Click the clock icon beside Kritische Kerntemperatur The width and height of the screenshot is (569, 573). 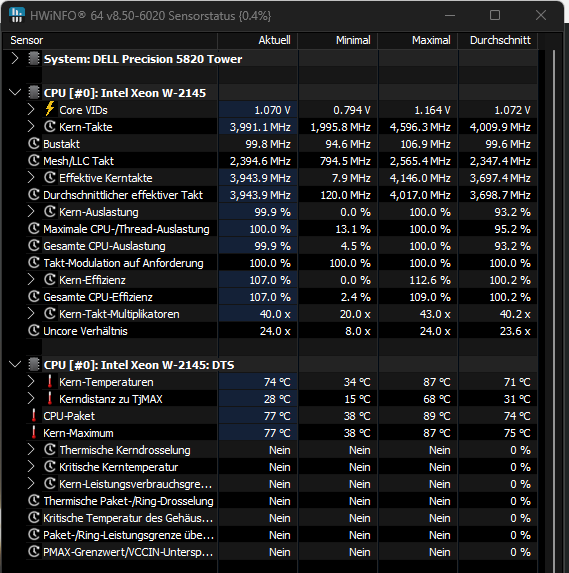point(50,466)
